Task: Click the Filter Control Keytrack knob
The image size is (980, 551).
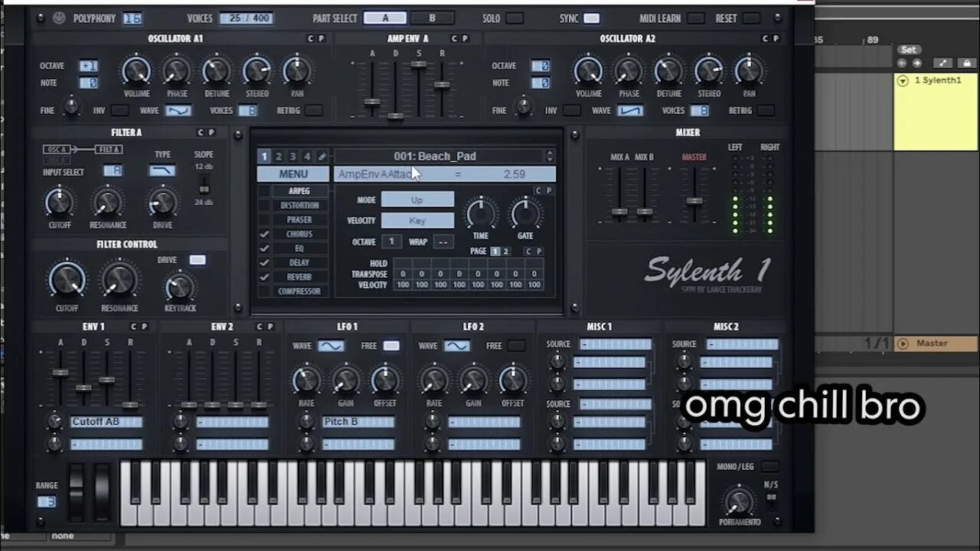Action: point(179,287)
